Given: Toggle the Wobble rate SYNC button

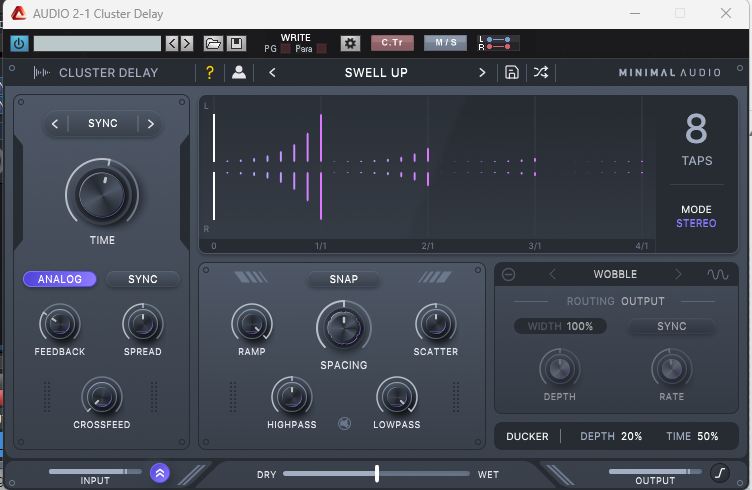Looking at the screenshot, I should point(671,326).
